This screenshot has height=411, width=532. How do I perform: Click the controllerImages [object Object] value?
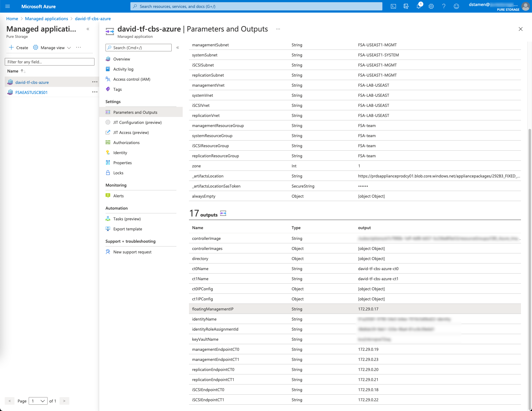[x=371, y=248]
